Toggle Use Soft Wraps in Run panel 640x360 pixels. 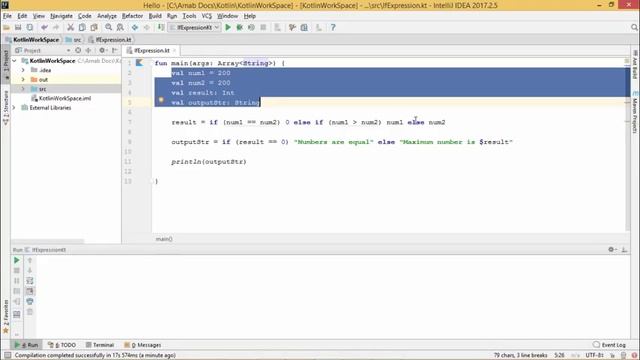point(30,281)
